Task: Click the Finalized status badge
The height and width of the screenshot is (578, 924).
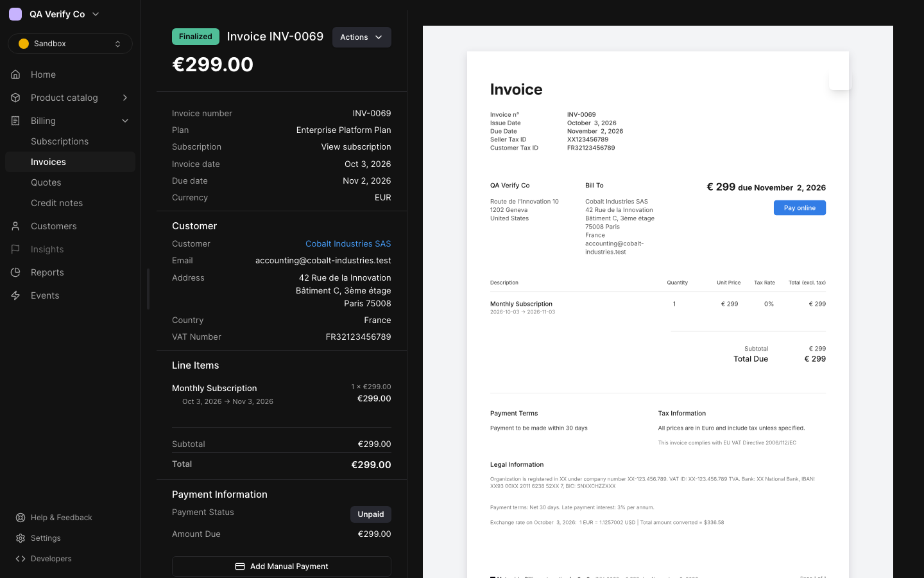Action: pyautogui.click(x=196, y=37)
